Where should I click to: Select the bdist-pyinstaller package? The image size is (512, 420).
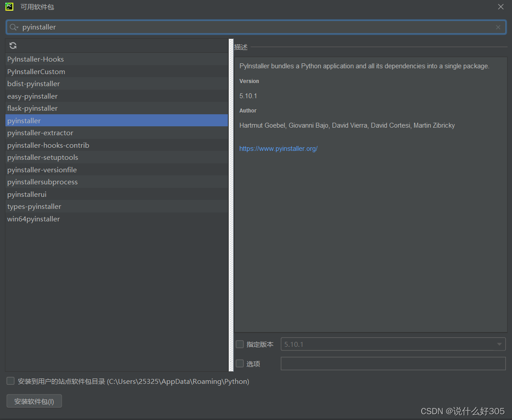tap(34, 83)
